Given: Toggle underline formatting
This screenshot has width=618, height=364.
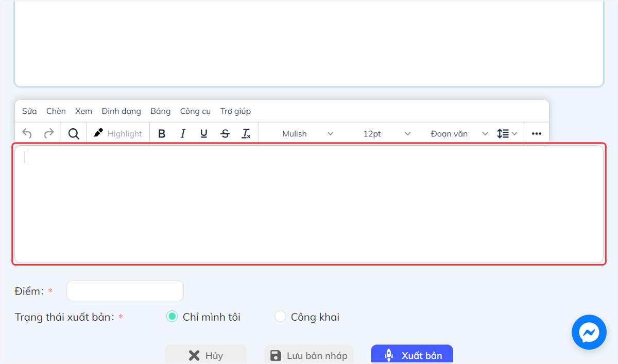Looking at the screenshot, I should tap(204, 134).
